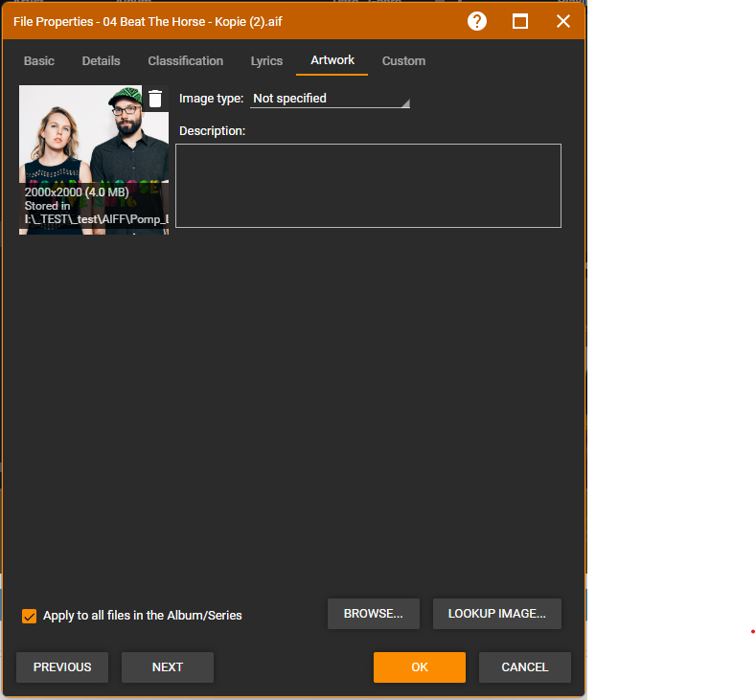The width and height of the screenshot is (756, 700).
Task: Select the Lyrics tab
Action: tap(266, 61)
